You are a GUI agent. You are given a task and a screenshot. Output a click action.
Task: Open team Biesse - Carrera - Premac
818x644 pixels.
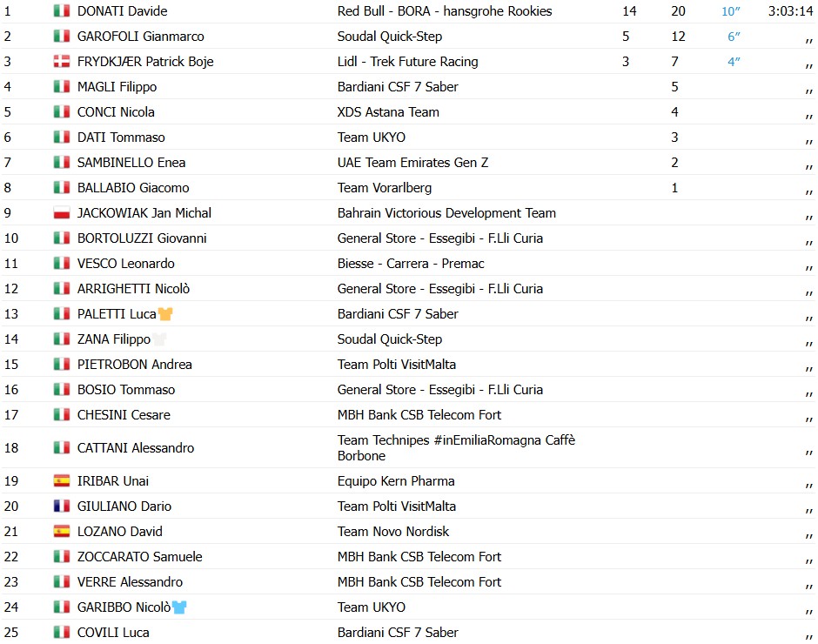point(411,263)
